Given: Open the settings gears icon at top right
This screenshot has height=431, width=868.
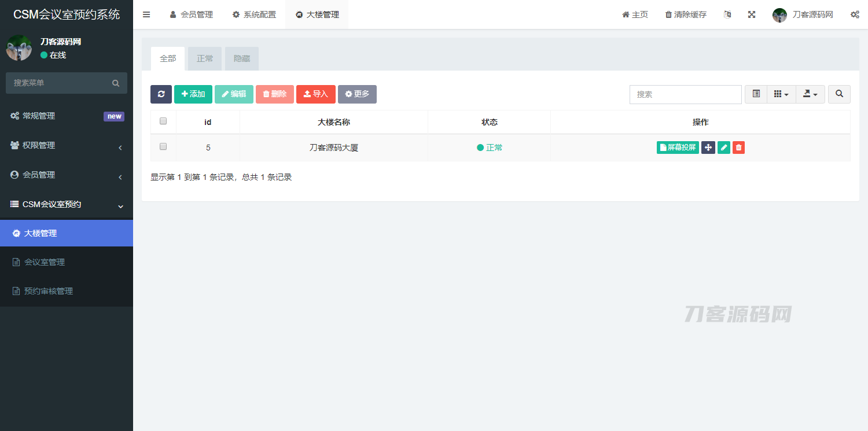Looking at the screenshot, I should [854, 14].
